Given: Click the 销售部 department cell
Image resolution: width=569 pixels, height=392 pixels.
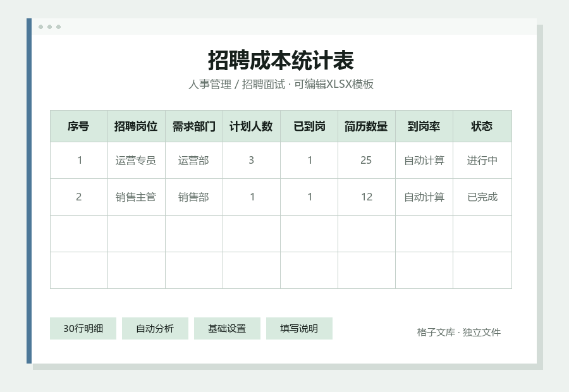Looking at the screenshot, I should 194,197.
